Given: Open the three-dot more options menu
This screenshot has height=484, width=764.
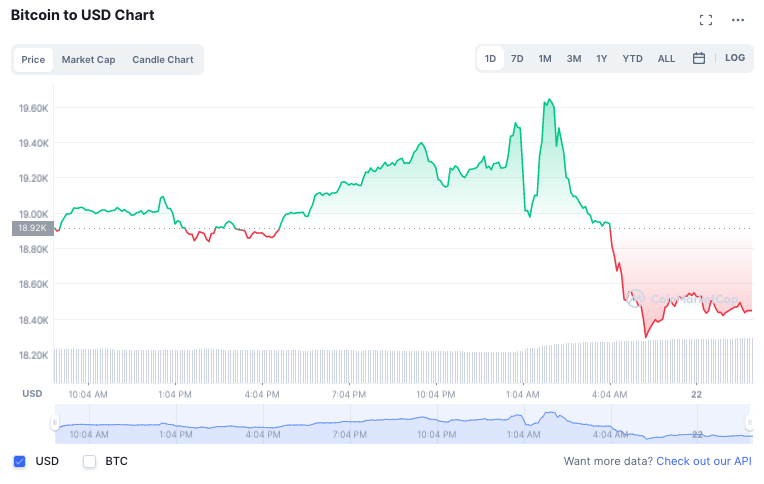Looking at the screenshot, I should [x=738, y=20].
